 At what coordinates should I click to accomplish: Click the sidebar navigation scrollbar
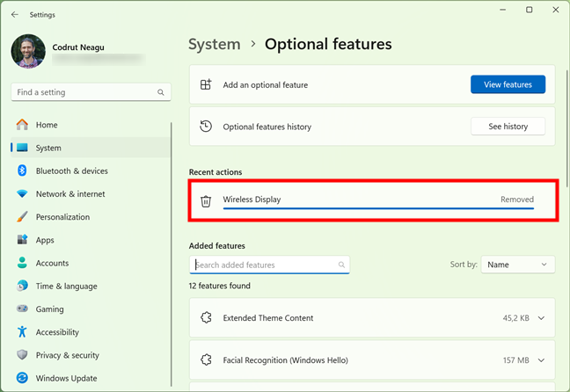[x=172, y=254]
